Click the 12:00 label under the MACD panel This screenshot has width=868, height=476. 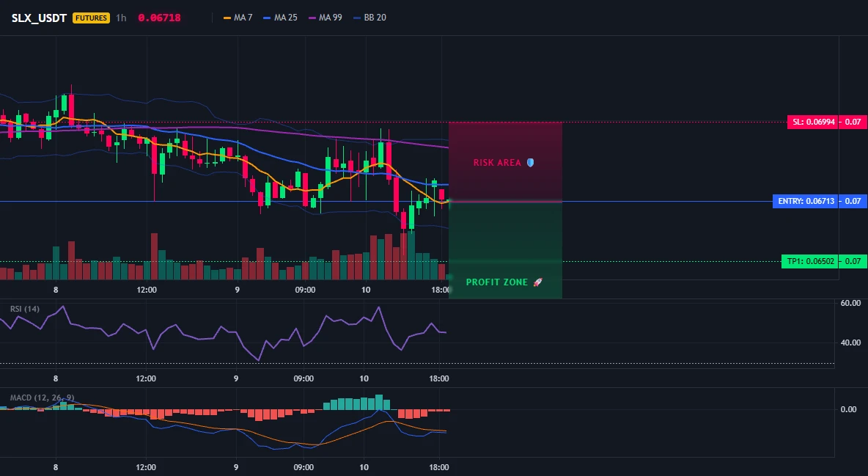pos(146,467)
